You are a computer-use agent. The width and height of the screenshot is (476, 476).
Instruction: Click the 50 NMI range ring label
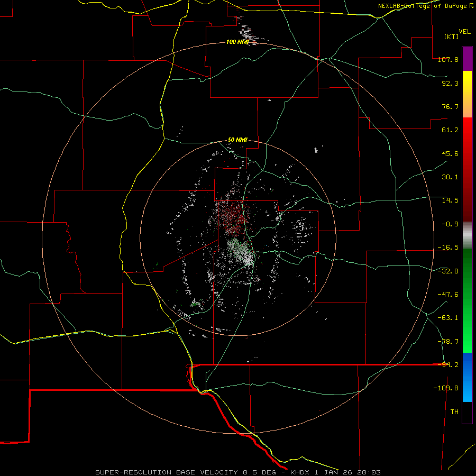[x=237, y=140]
